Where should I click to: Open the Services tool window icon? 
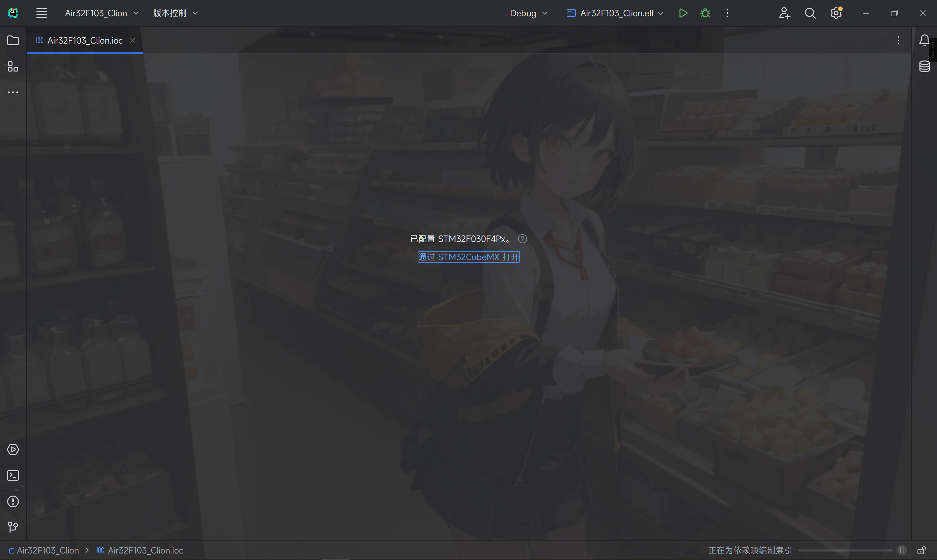coord(13,449)
